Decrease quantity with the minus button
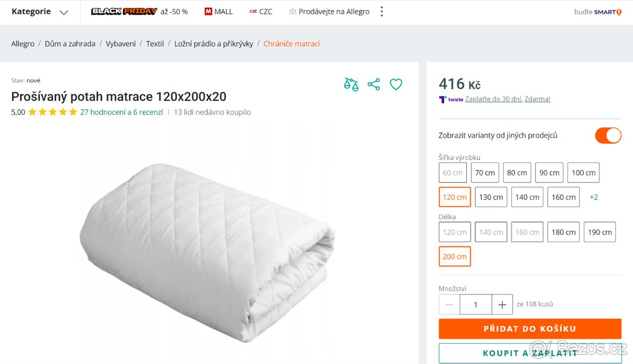 (449, 304)
